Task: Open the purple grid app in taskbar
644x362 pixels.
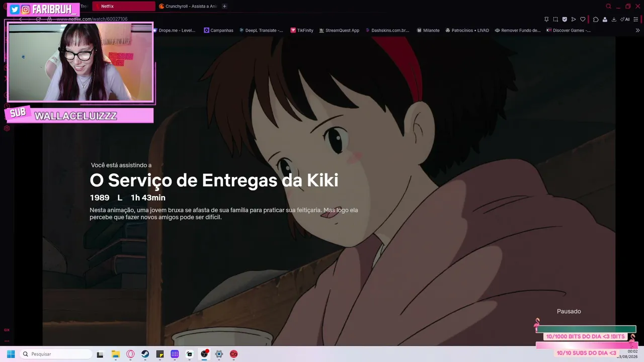Action: click(175, 354)
